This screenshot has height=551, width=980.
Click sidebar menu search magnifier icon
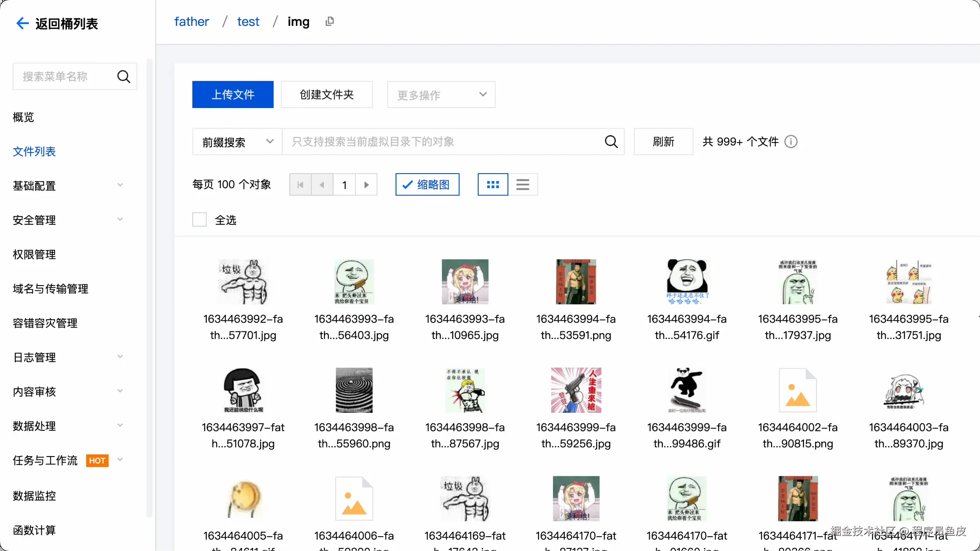coord(124,77)
